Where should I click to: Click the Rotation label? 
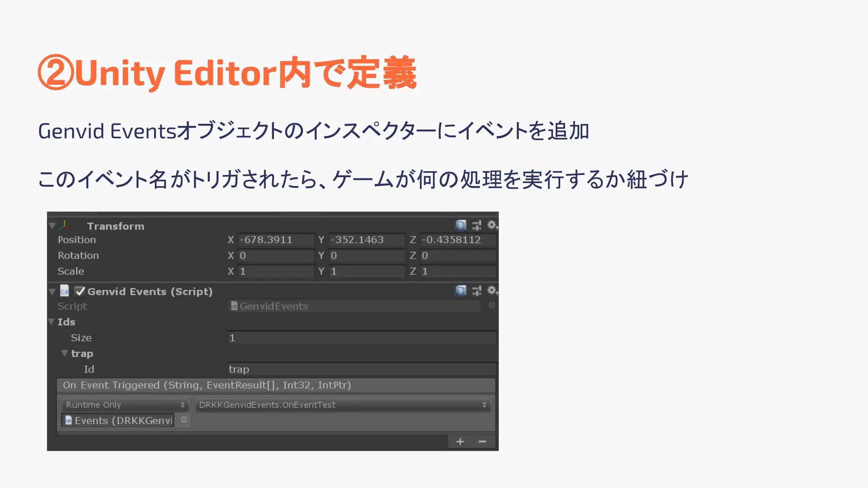click(x=78, y=255)
